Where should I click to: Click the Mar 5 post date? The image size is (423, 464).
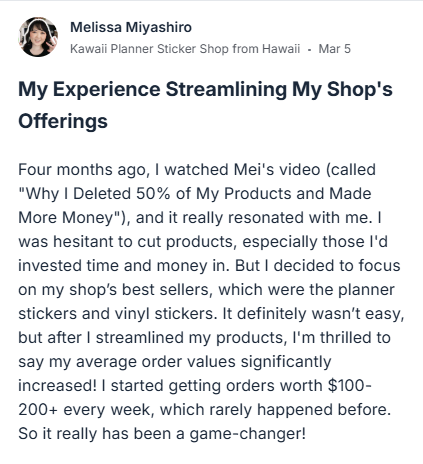click(x=335, y=49)
